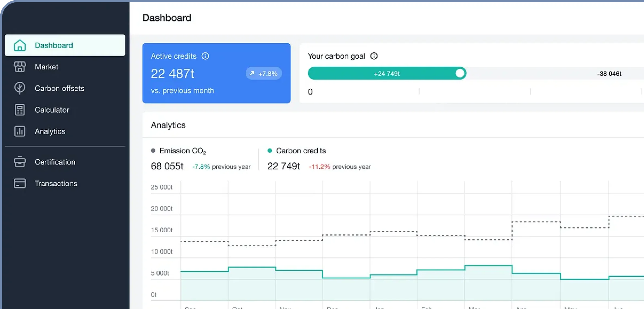Click the carbon goal info icon

[374, 56]
